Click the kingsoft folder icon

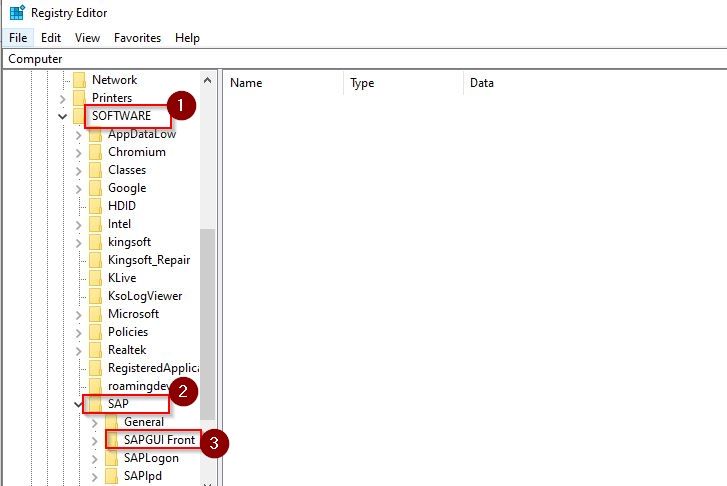tap(96, 242)
